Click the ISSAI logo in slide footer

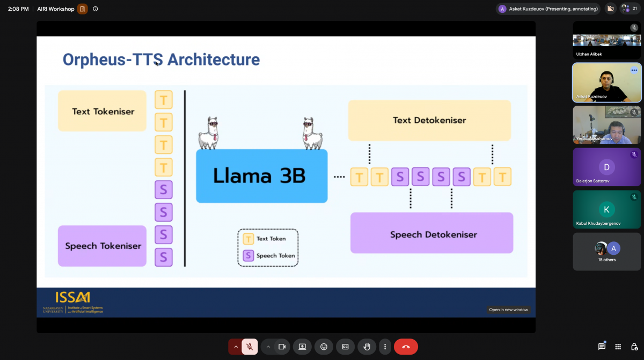point(72,302)
